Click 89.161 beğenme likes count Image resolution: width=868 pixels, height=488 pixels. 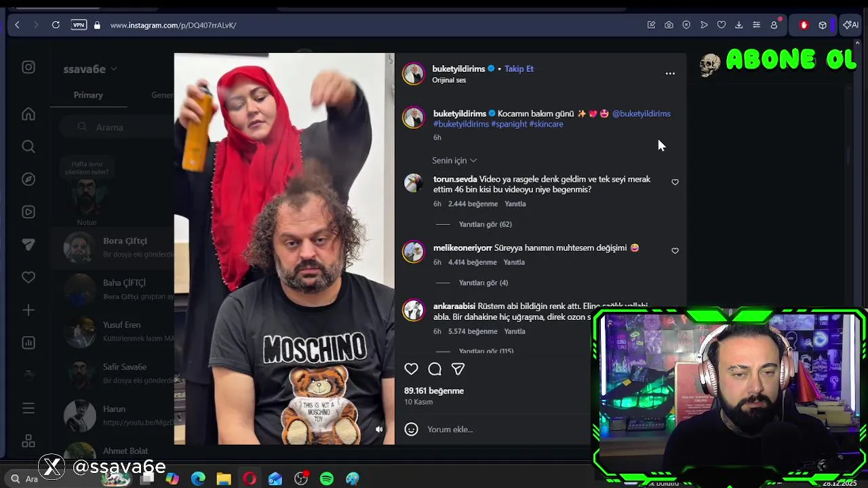(x=434, y=391)
